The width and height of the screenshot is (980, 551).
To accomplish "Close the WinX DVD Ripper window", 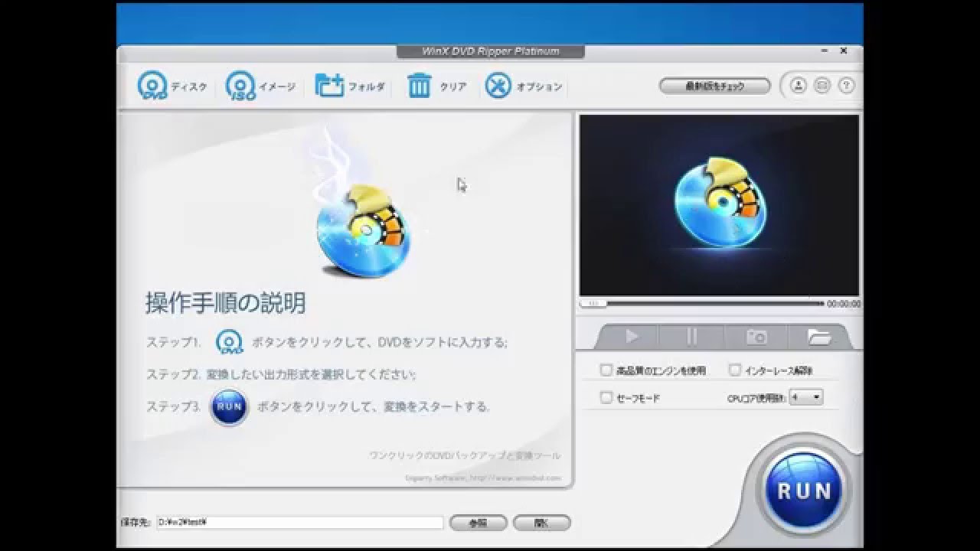I will pos(844,51).
